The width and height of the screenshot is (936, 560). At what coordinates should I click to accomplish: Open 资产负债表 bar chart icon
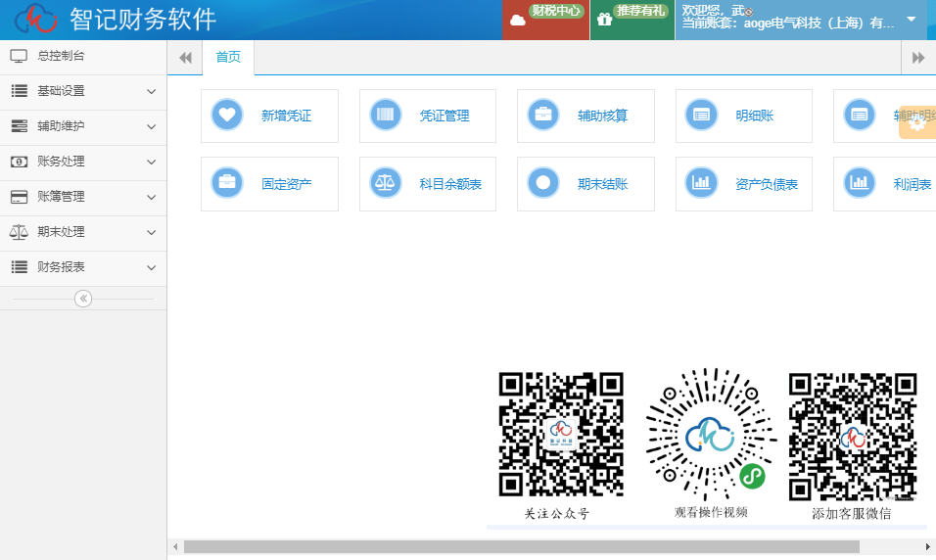pyautogui.click(x=702, y=182)
